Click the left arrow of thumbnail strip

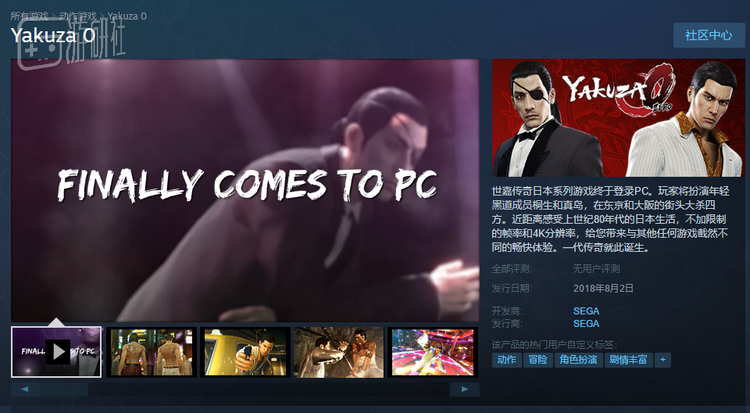25,389
